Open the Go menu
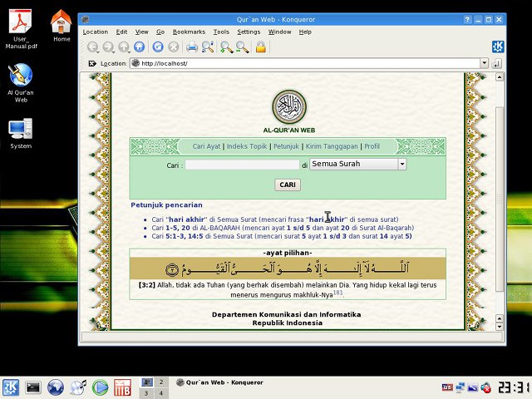 click(160, 32)
